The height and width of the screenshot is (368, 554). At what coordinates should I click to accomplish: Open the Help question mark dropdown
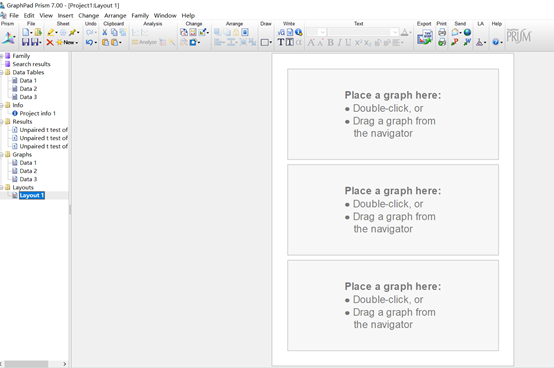[x=497, y=42]
